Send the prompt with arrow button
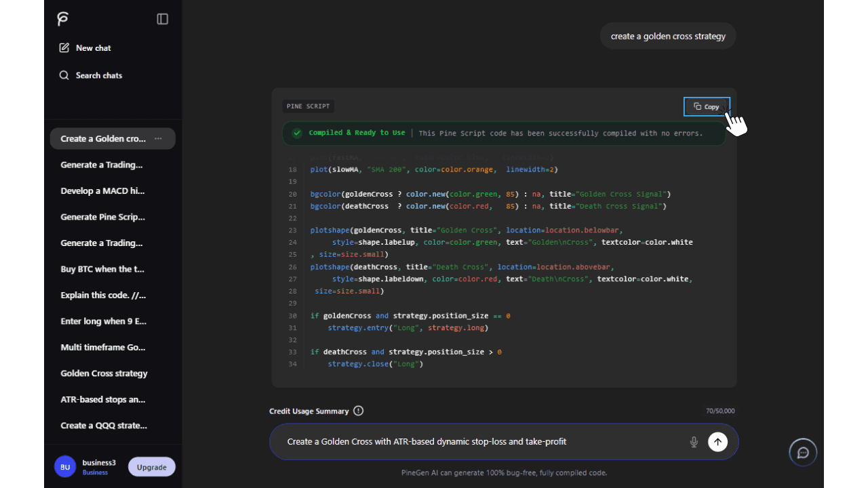The height and width of the screenshot is (488, 868). click(717, 442)
